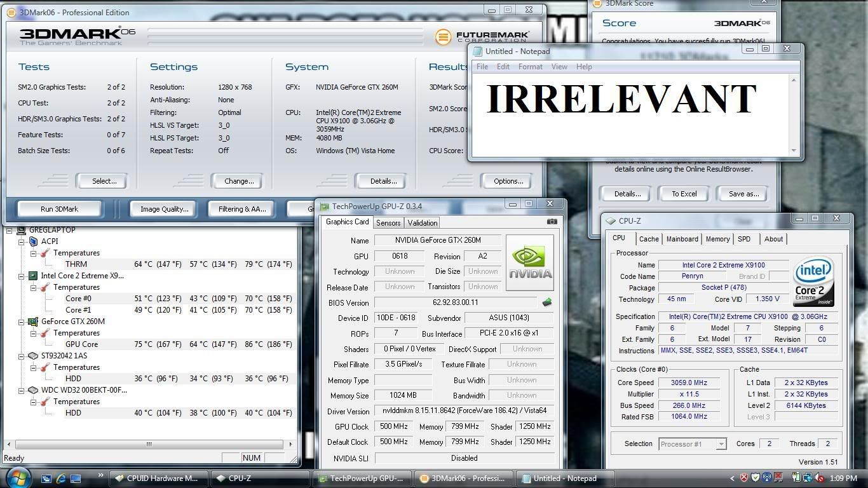
Task: Click the ST932042 1AS hard disk icon
Action: [33, 356]
